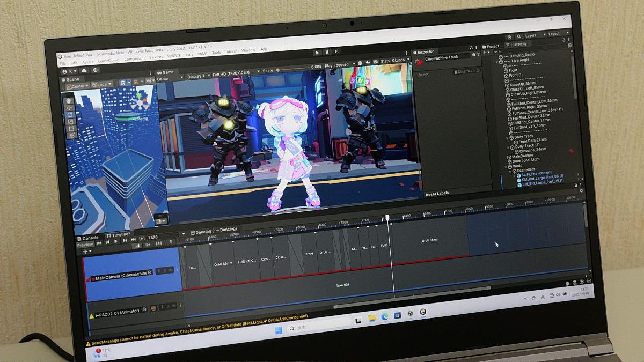Open the account K dropdown

coord(70,71)
